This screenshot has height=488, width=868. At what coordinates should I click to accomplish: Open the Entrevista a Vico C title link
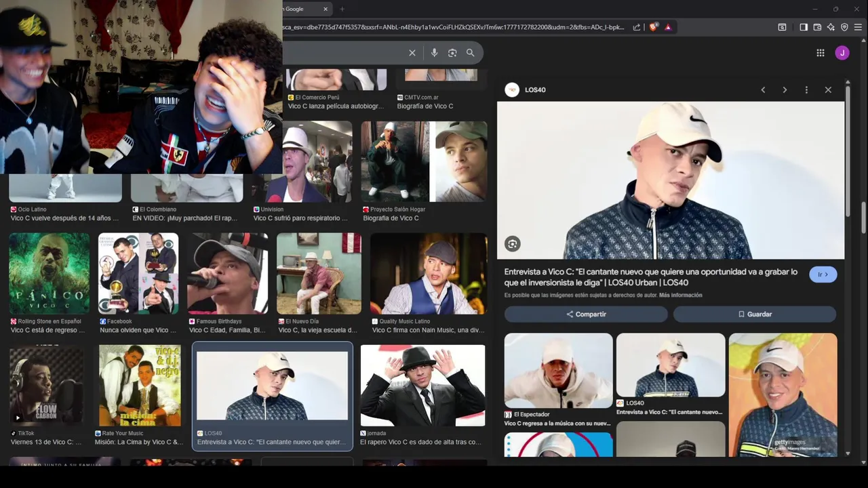(x=651, y=277)
